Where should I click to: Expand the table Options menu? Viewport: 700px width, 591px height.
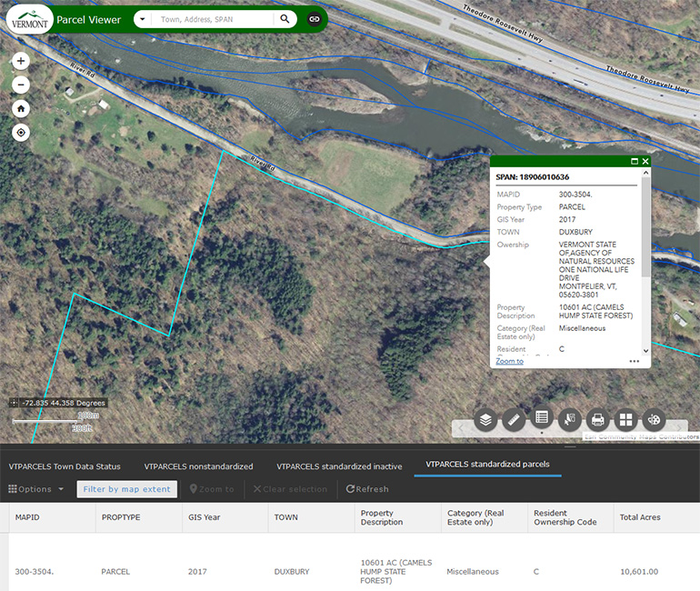[36, 489]
